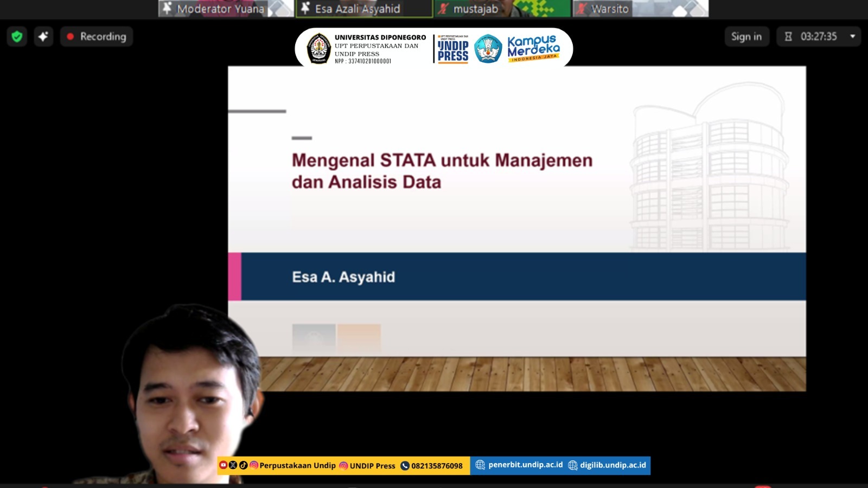Click the pin icon beside Esa Azali Asyahid
The height and width of the screenshot is (488, 868).
(305, 8)
